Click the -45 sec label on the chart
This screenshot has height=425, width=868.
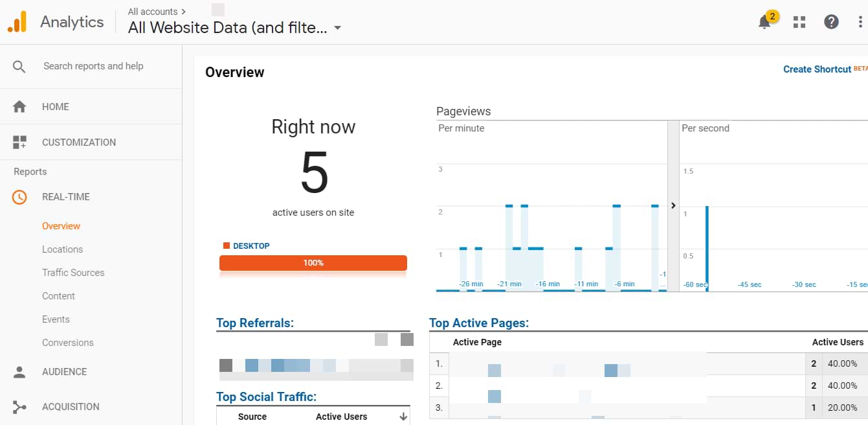click(750, 284)
